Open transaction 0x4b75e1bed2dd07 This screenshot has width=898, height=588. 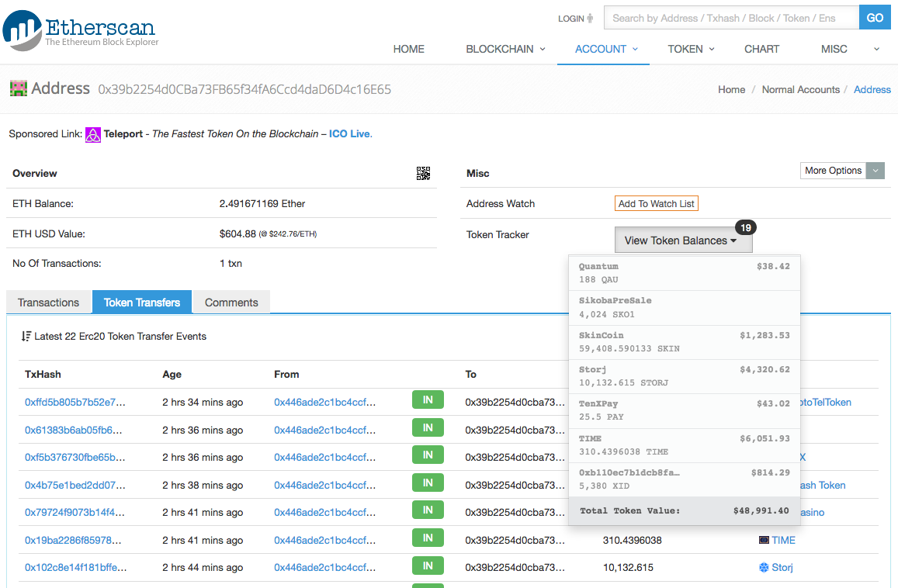click(x=75, y=485)
